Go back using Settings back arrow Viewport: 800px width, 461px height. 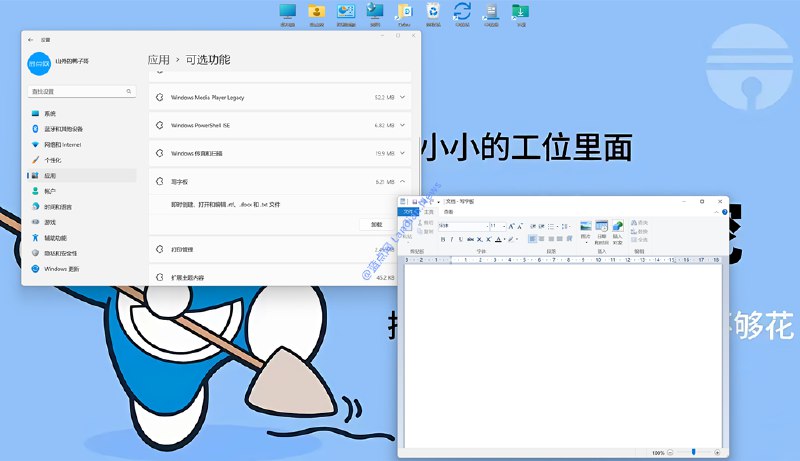(x=31, y=40)
